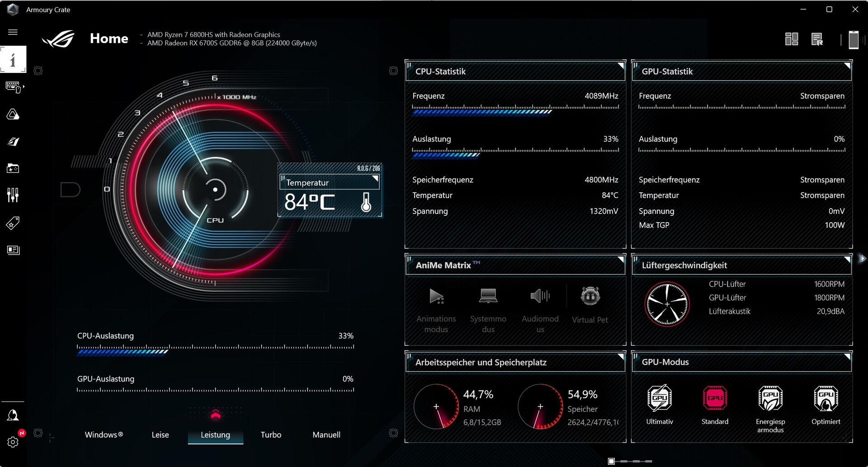The width and height of the screenshot is (868, 467).
Task: Click the Speicher storage gauge
Action: [540, 406]
